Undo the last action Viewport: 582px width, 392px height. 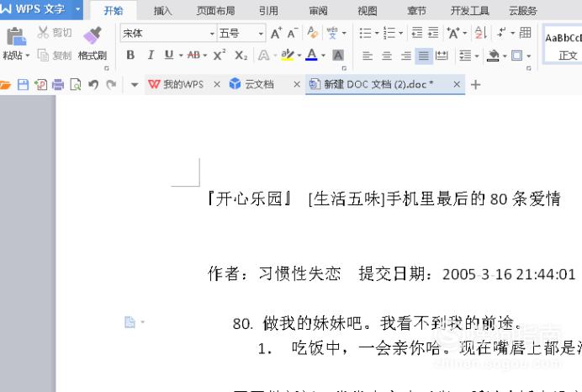[93, 85]
